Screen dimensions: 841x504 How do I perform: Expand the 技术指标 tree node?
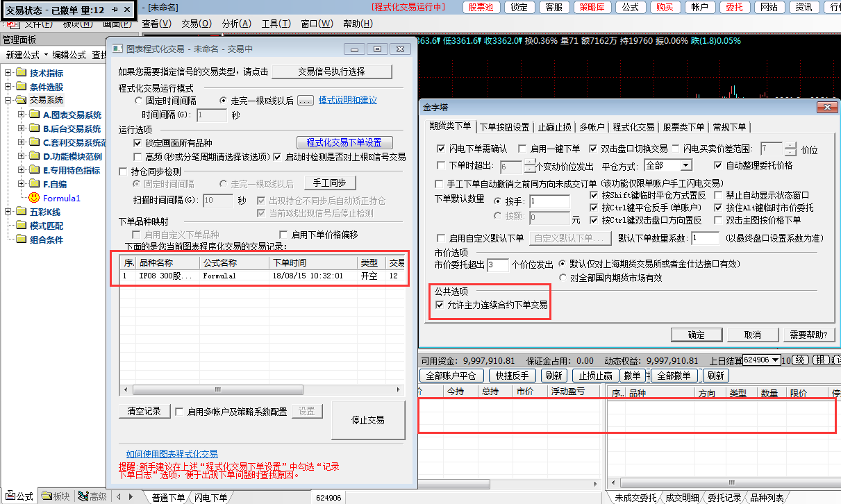(x=8, y=73)
